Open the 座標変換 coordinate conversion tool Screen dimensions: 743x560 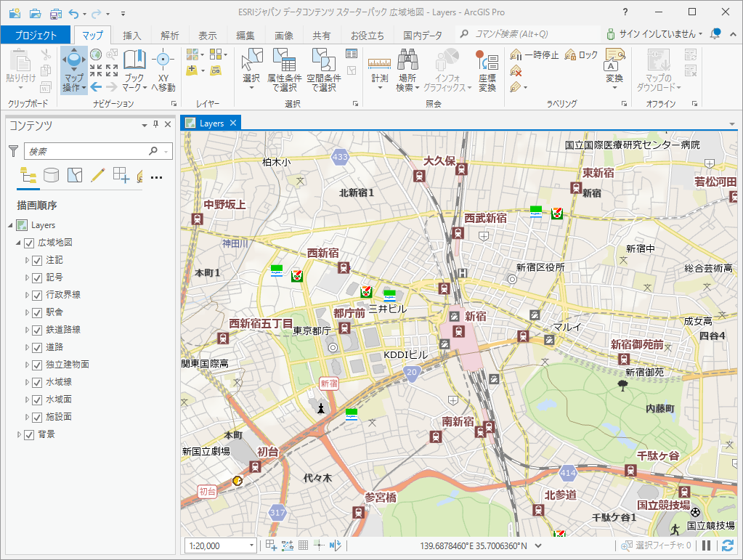click(487, 70)
